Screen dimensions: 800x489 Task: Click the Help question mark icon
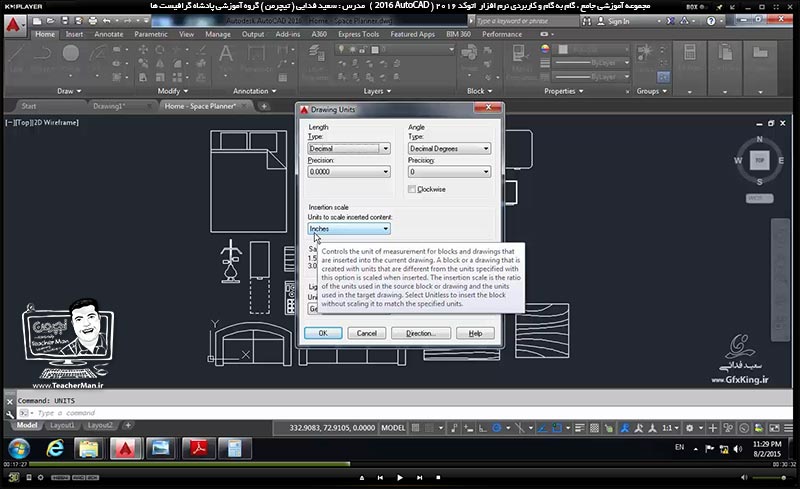point(711,21)
